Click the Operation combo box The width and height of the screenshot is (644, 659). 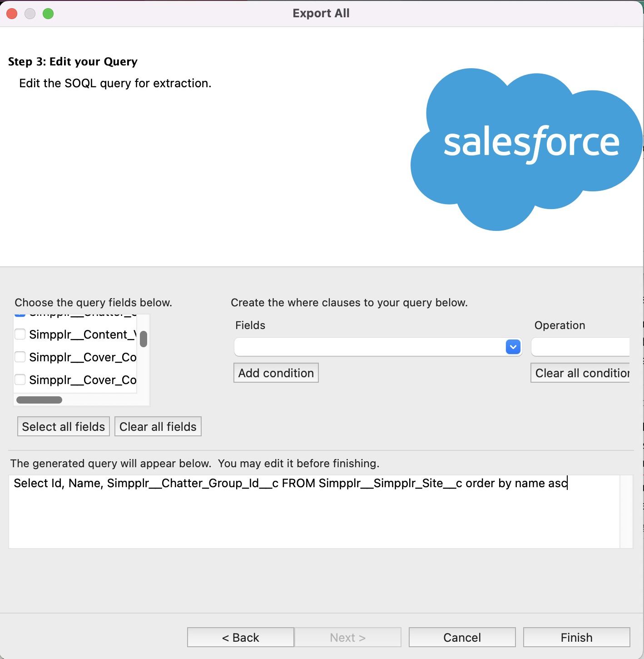click(580, 347)
